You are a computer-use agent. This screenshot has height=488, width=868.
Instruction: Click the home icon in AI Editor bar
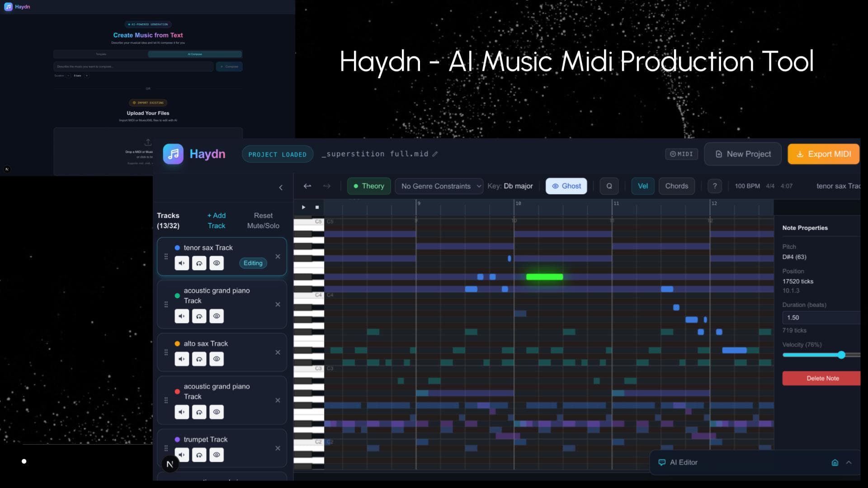(x=835, y=463)
